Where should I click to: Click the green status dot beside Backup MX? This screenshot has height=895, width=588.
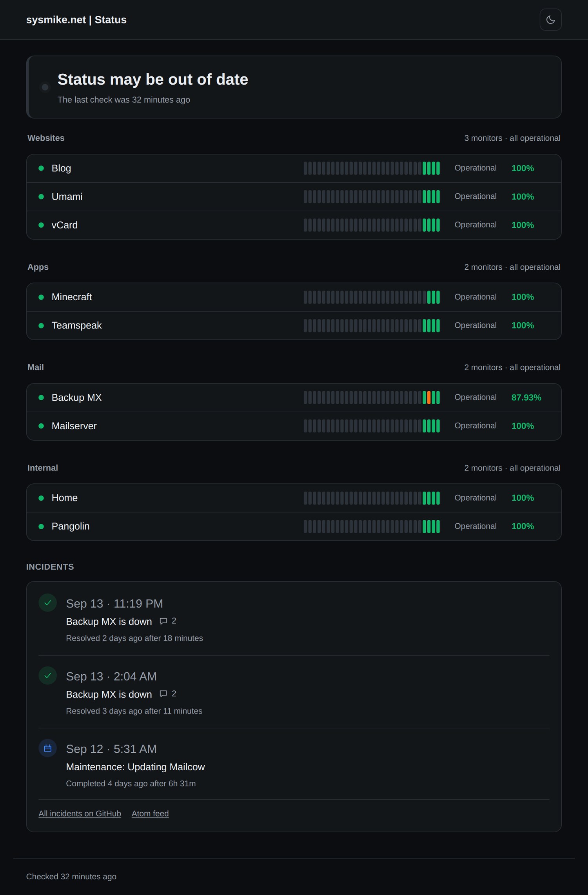pos(41,398)
